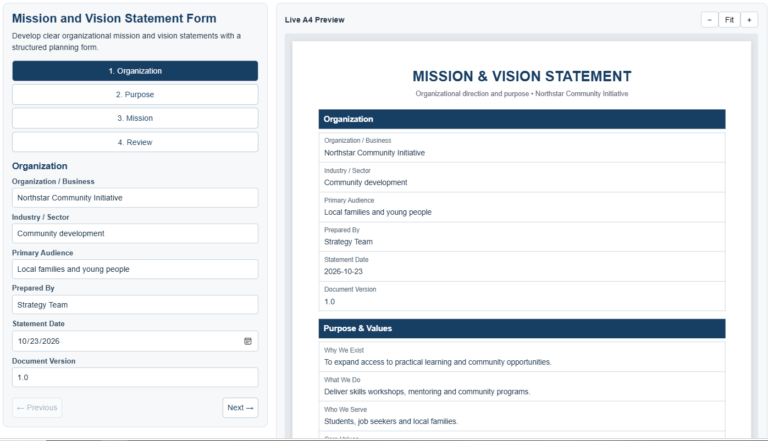
Task: Switch to the 2. Purpose step
Action: 135,95
